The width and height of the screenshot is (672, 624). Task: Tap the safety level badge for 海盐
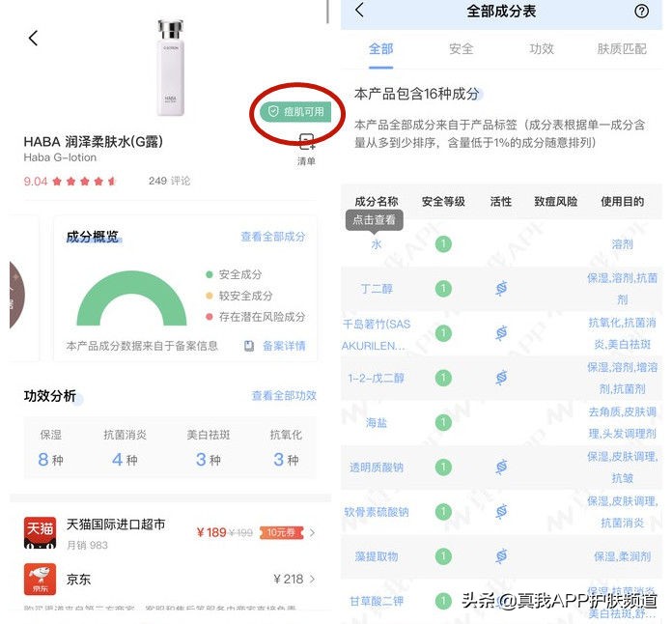[443, 422]
